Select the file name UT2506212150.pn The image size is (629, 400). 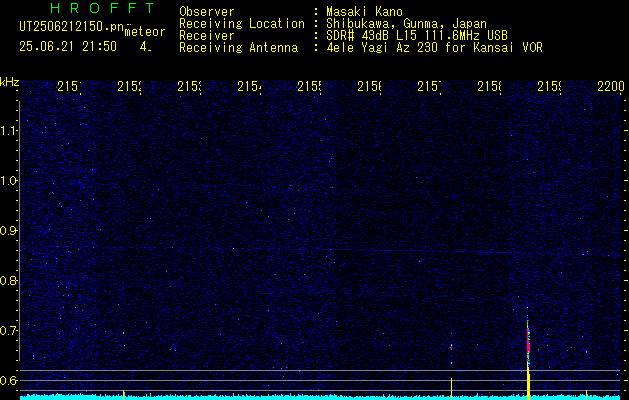[72, 27]
